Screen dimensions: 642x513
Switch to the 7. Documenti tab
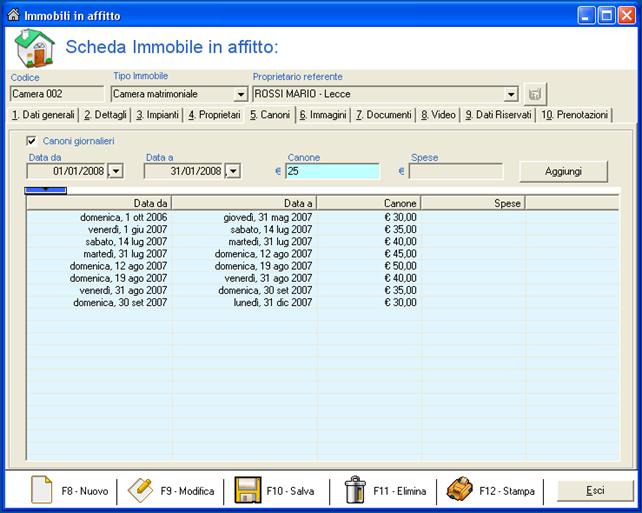383,115
